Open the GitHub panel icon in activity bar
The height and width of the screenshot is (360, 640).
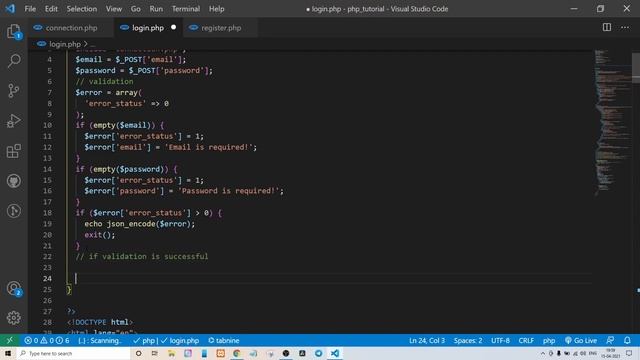[x=13, y=181]
